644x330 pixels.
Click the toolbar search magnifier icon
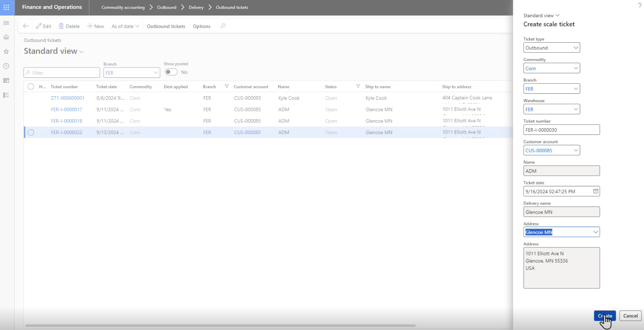[223, 26]
